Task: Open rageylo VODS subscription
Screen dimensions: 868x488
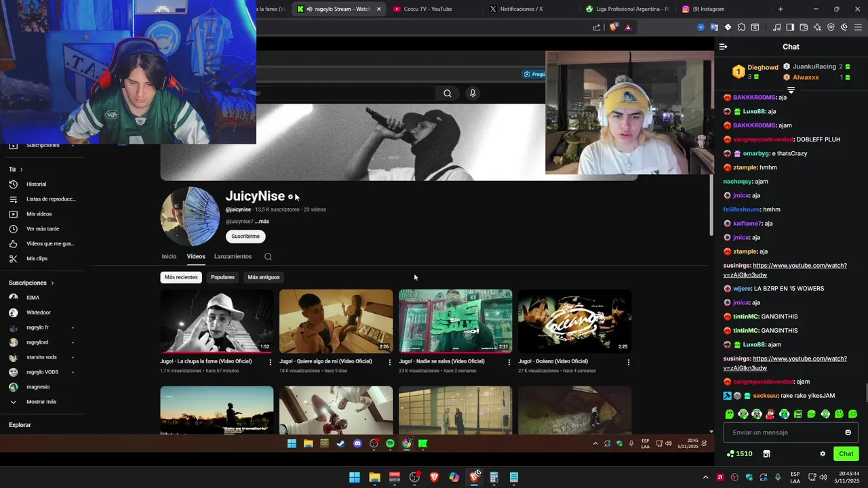Action: coord(42,372)
